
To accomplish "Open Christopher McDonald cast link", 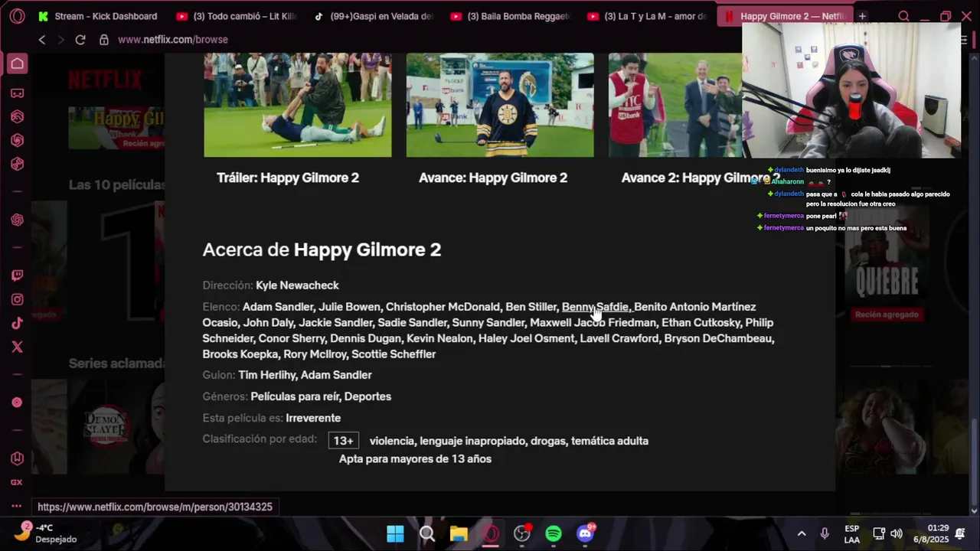I will pos(443,307).
